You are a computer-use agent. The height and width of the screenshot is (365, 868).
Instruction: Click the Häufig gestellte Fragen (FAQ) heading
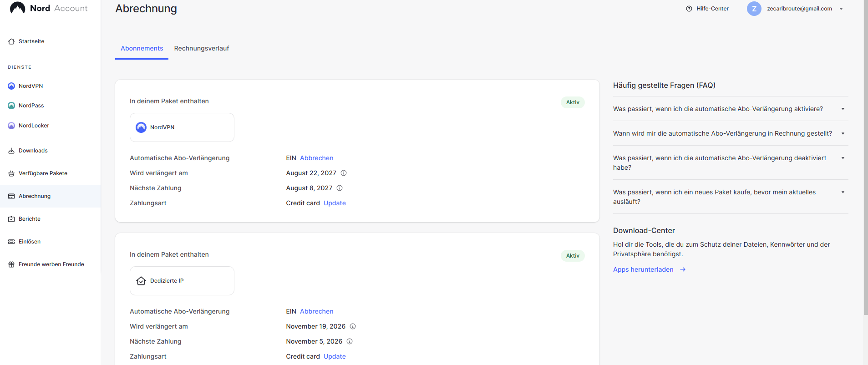[664, 85]
